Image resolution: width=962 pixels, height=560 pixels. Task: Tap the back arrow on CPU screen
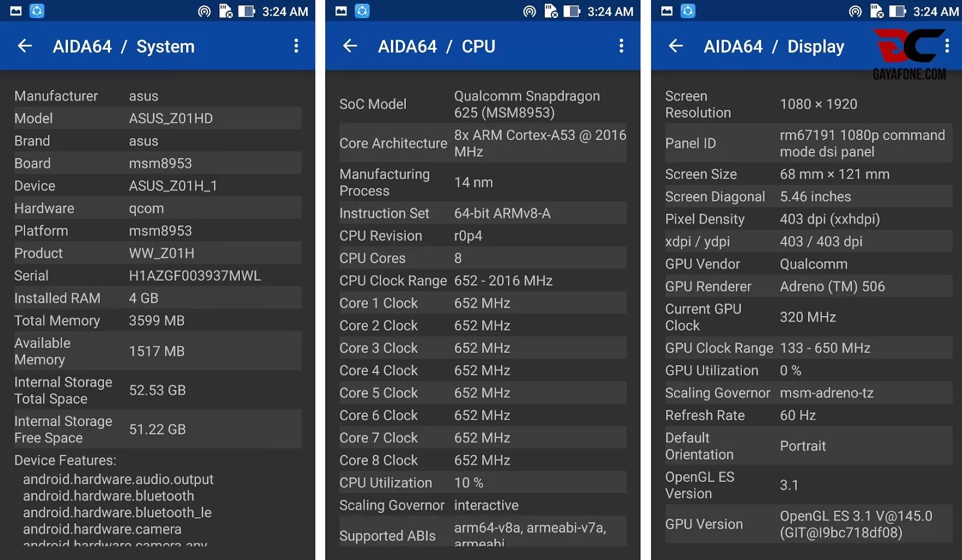click(x=350, y=46)
